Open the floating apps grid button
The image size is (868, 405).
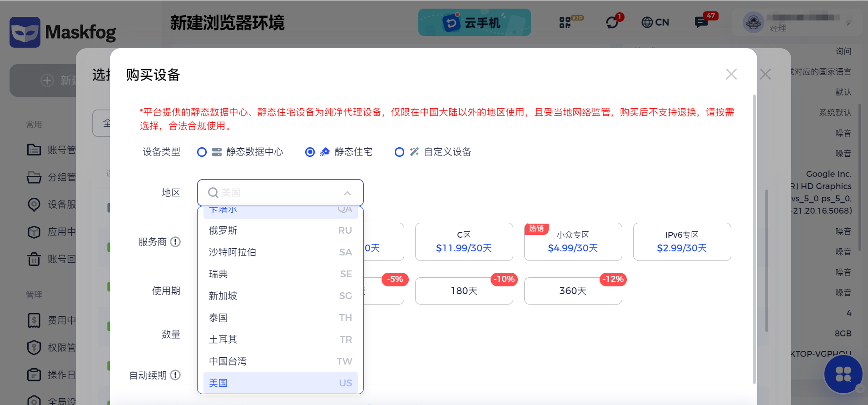[843, 374]
